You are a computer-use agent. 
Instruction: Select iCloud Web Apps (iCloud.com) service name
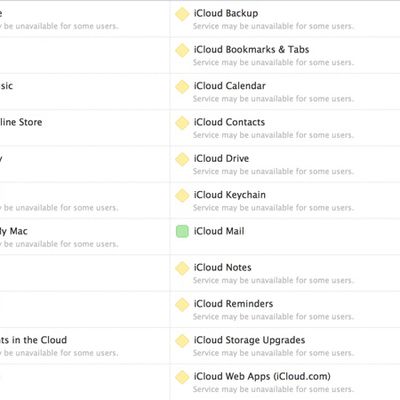pos(262,377)
